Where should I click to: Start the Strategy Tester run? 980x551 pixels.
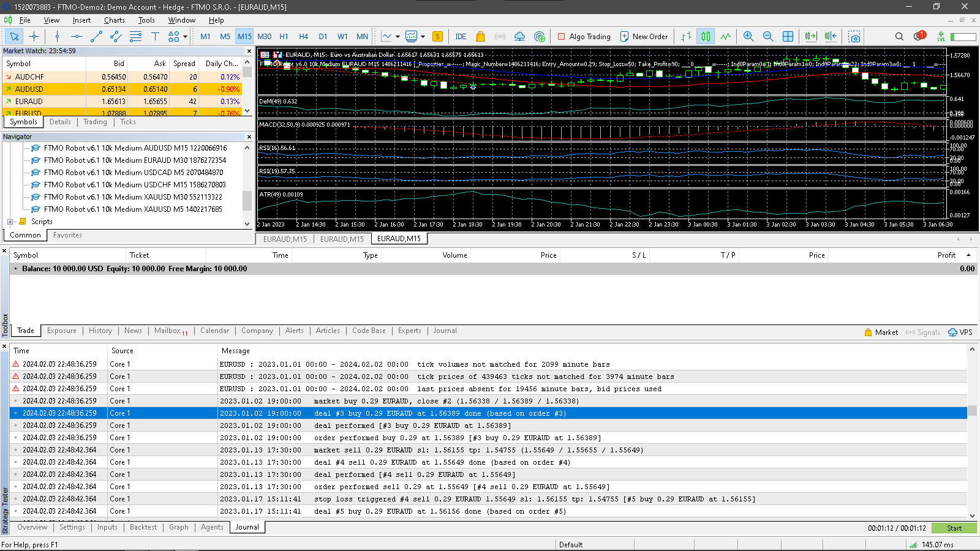(x=954, y=528)
